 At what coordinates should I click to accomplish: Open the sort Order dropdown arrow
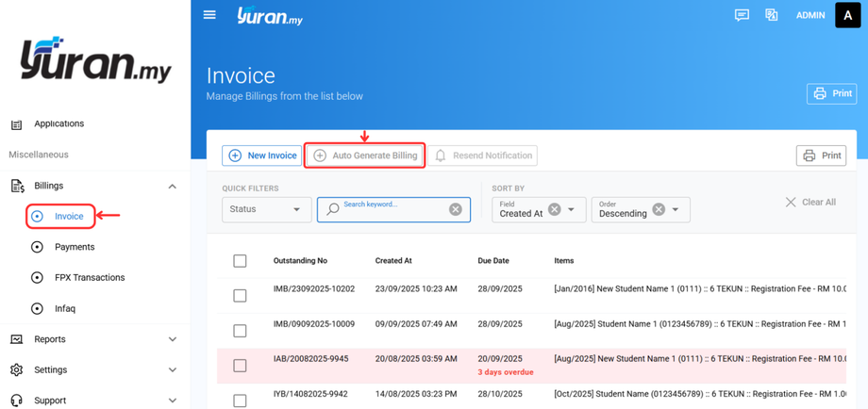[x=676, y=209]
